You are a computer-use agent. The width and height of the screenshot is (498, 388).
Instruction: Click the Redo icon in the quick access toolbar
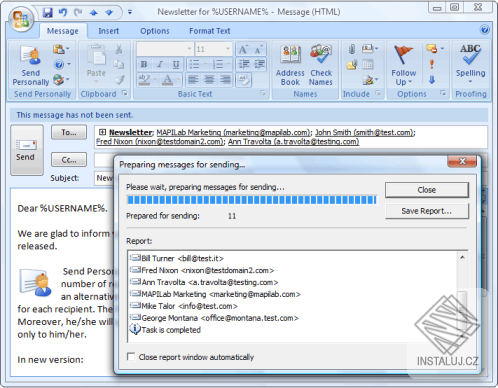click(x=78, y=12)
